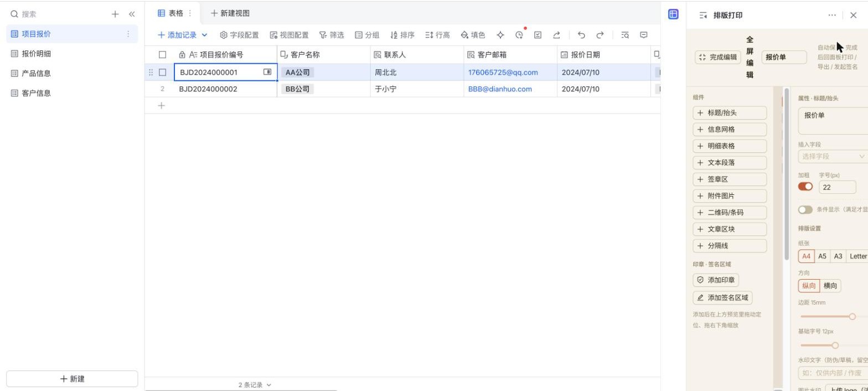Tick the checkbox for row BJD2024000001
868x391 pixels.
click(162, 72)
